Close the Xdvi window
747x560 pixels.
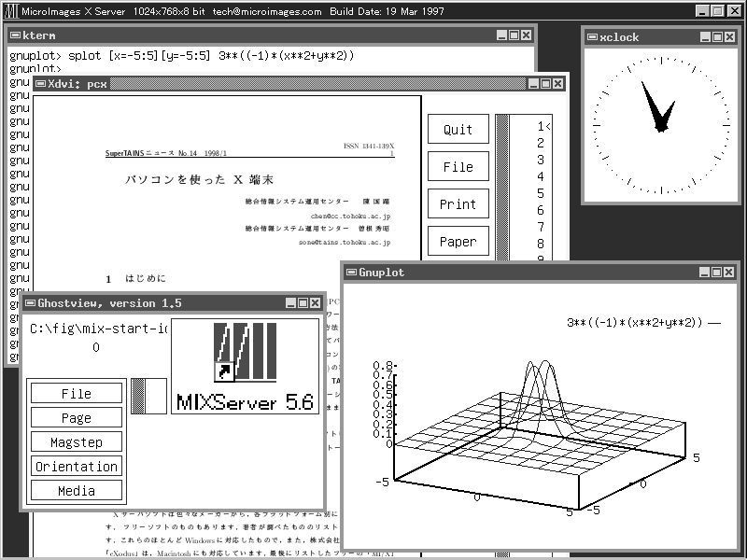pos(557,84)
